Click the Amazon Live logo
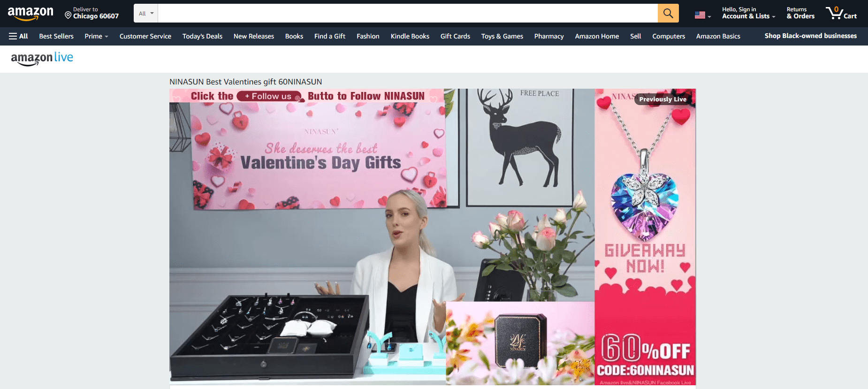The image size is (868, 389). (x=42, y=59)
